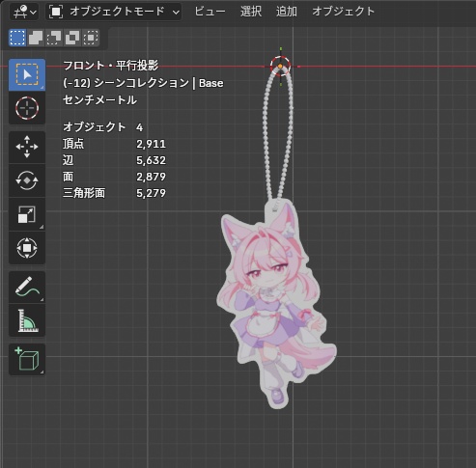This screenshot has height=468, width=476.
Task: Click the 辺 5,632 statistic
Action: pyautogui.click(x=114, y=160)
